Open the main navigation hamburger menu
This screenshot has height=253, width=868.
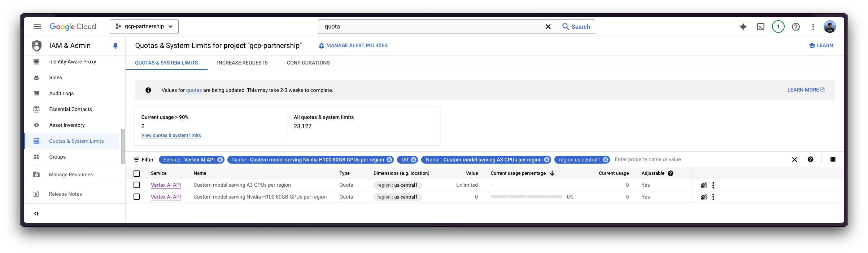click(x=37, y=27)
